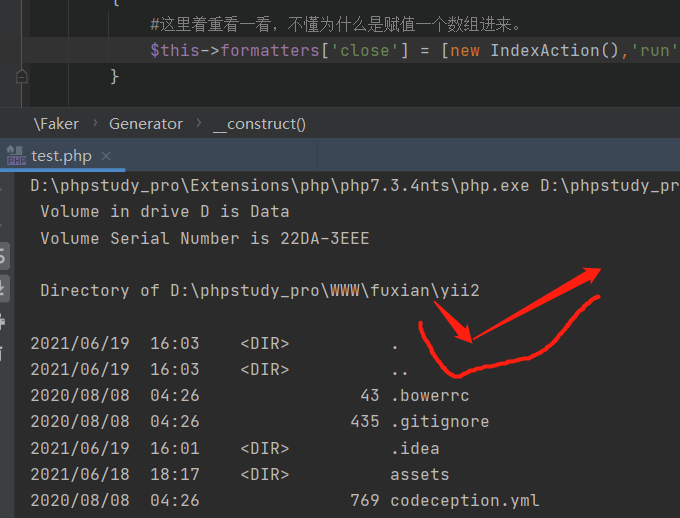Click the size value 769 in codeception.yml row
680x518 pixels.
(x=365, y=501)
